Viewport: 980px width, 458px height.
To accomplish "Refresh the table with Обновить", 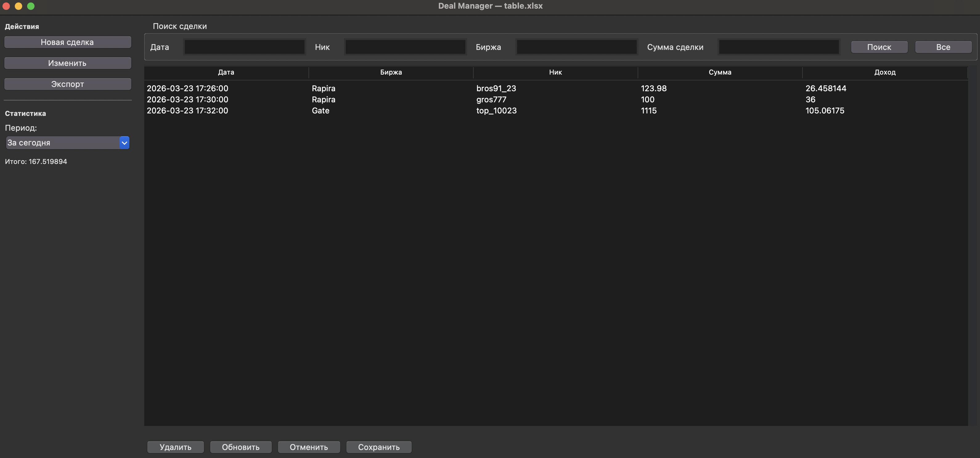I will (x=241, y=447).
